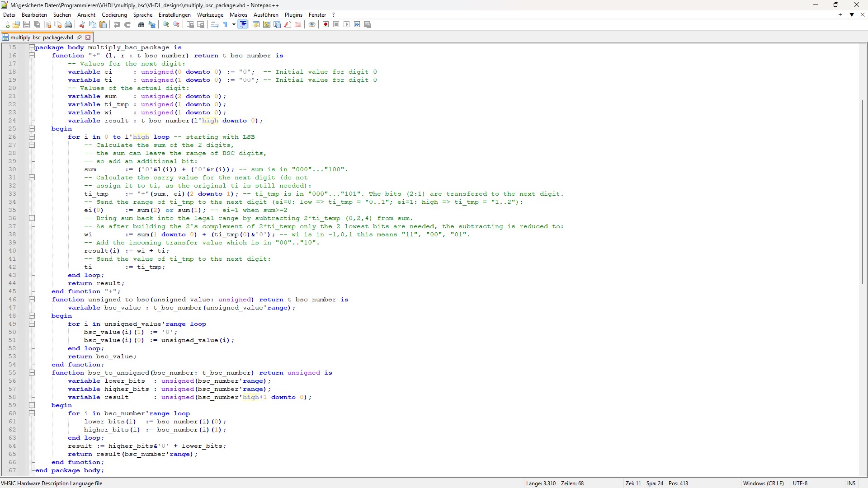Open the Sprache menu

click(x=142, y=15)
